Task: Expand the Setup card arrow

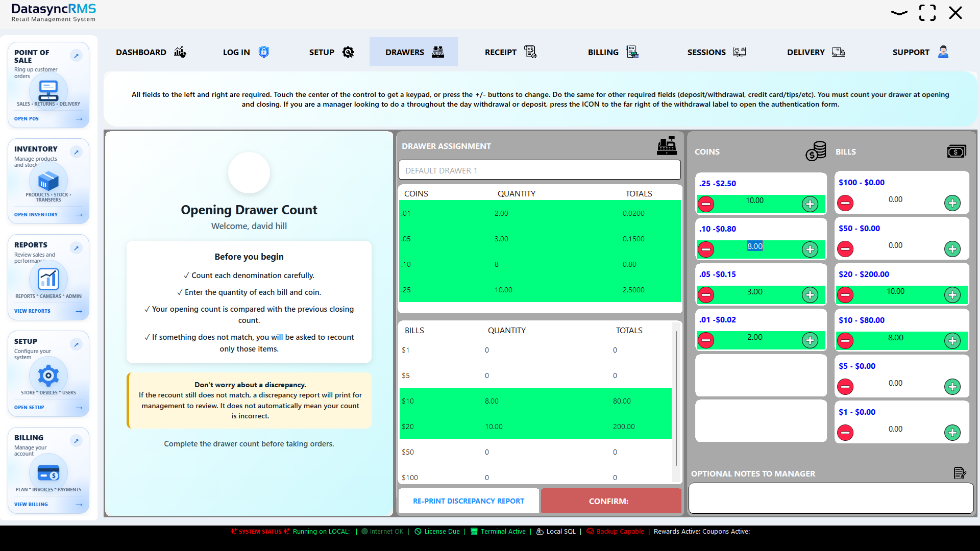Action: coord(76,344)
